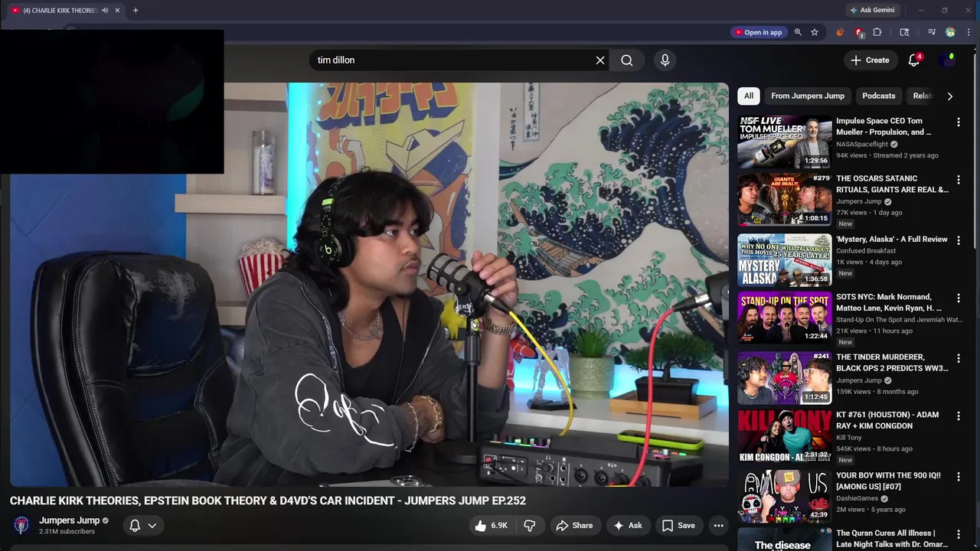
Task: Open the Impulse Space CEO Tom Mueller thumbnail
Action: 784,142
